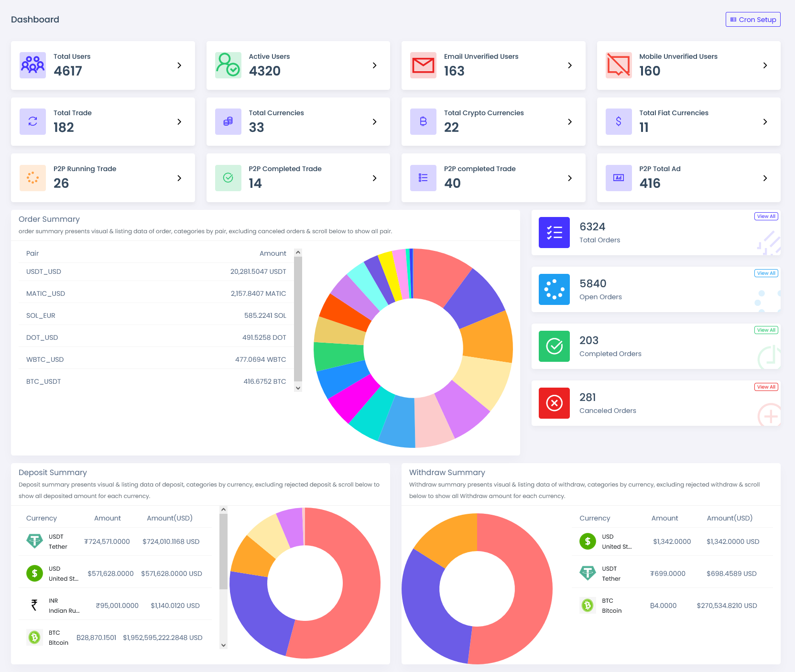Image resolution: width=795 pixels, height=672 pixels.
Task: Click the Email Unverified envelope icon
Action: coord(423,65)
